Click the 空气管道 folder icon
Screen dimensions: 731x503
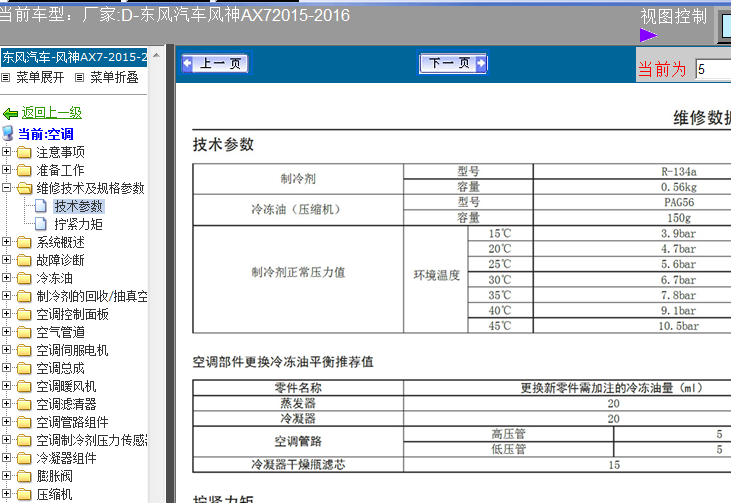pos(24,332)
